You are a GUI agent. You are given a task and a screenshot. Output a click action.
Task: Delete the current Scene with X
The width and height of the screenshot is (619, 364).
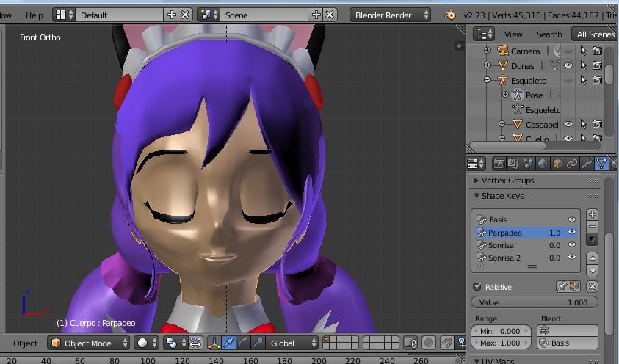[x=330, y=15]
